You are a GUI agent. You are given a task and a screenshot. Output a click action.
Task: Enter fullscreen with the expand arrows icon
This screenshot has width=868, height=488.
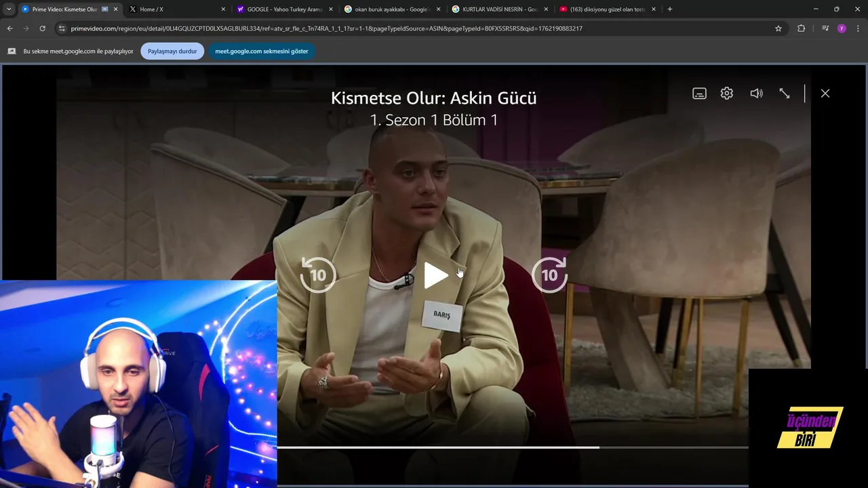(x=785, y=94)
